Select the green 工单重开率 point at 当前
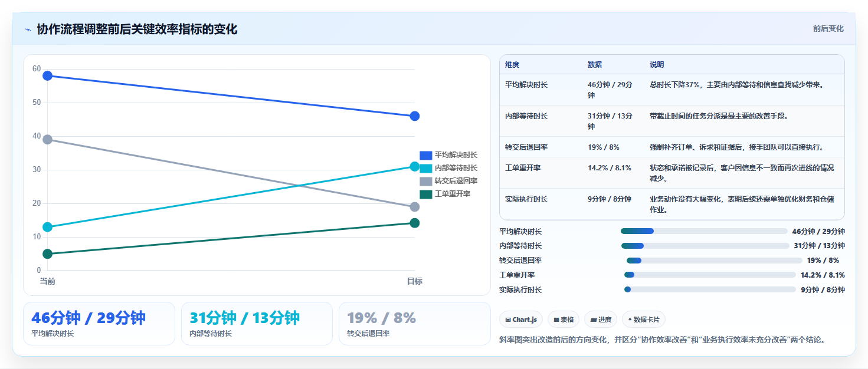868x369 pixels. (x=47, y=254)
